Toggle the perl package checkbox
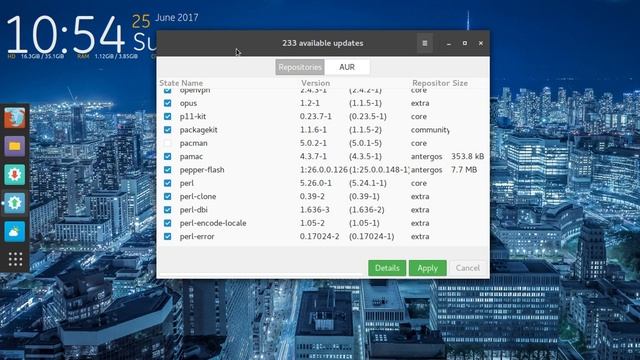Image resolution: width=640 pixels, height=360 pixels. click(x=167, y=183)
